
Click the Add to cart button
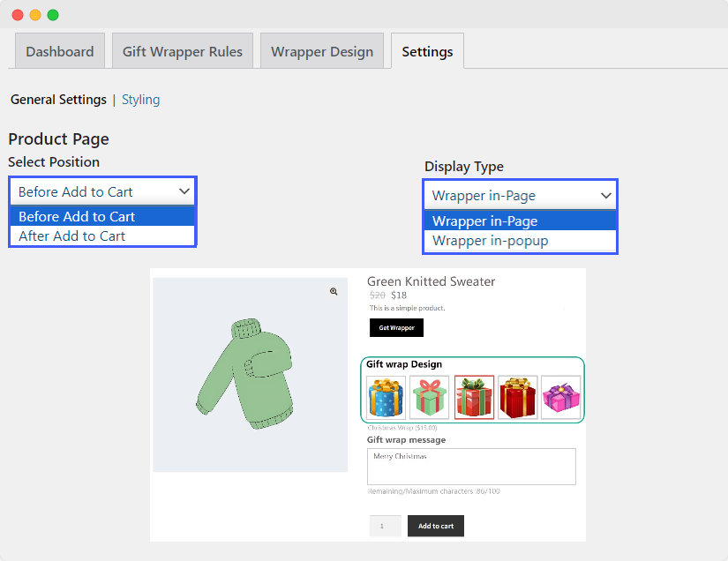point(436,526)
